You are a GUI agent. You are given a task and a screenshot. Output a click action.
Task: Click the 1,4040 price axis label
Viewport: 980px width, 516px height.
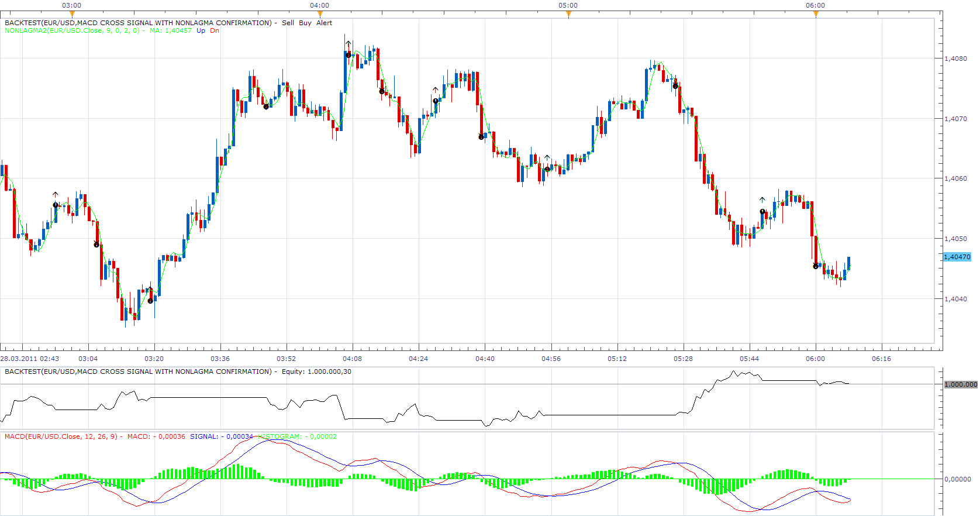(x=955, y=299)
